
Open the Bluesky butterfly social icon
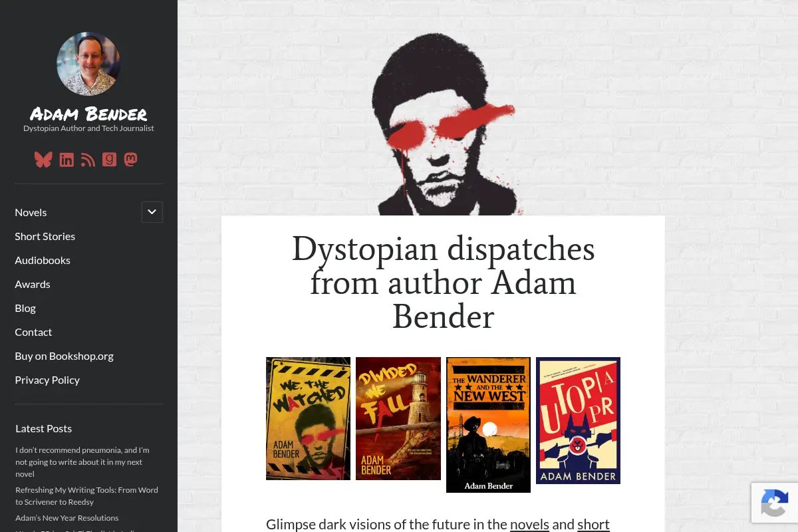click(x=43, y=160)
